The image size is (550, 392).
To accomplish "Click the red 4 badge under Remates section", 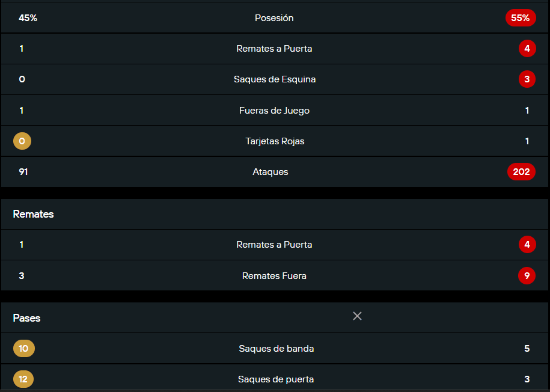I will 527,245.
